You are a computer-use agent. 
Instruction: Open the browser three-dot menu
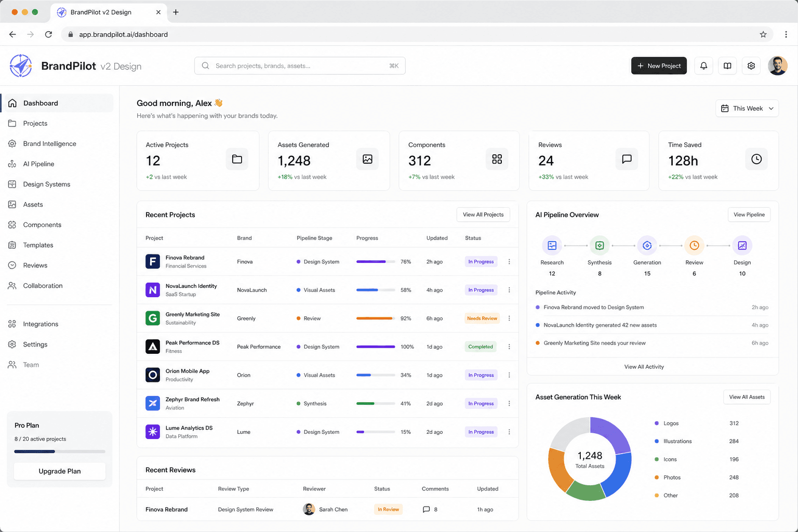pyautogui.click(x=786, y=34)
